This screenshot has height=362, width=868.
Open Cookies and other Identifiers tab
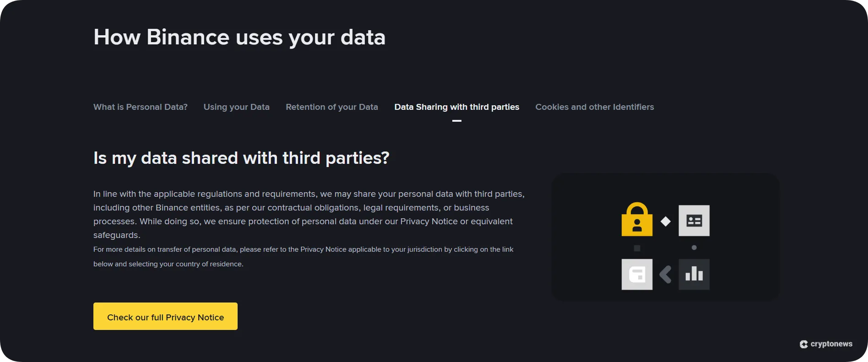[x=594, y=107]
